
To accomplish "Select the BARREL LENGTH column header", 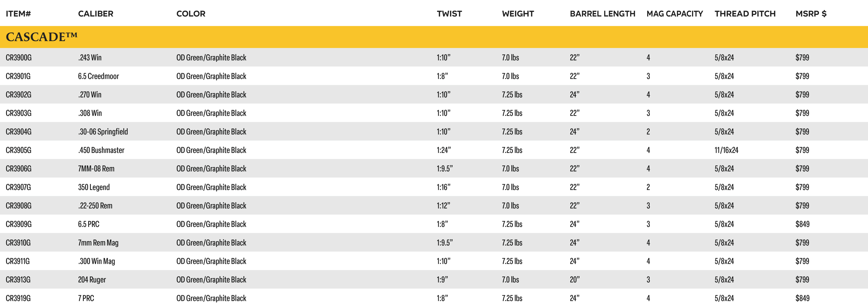I will [602, 14].
